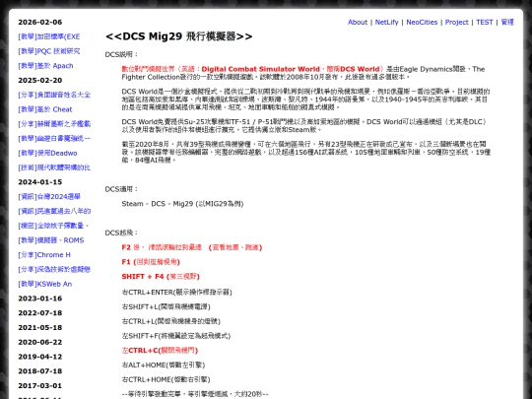Open the [教學]KSWeb An article link

point(44,284)
